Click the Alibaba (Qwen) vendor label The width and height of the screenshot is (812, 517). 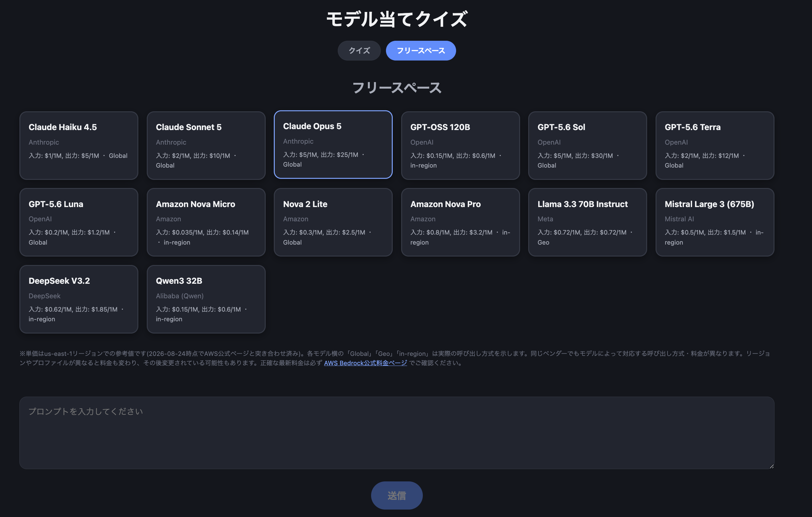tap(180, 296)
